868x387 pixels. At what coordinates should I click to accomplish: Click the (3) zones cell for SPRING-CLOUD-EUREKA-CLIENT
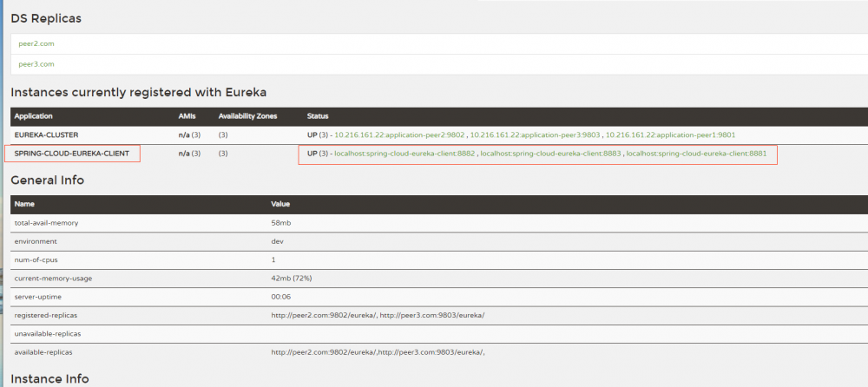(223, 154)
